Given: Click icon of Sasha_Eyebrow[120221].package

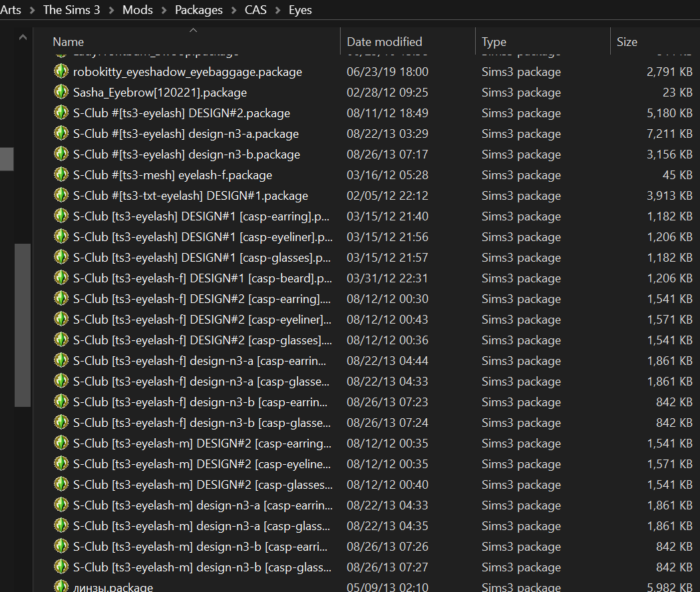Looking at the screenshot, I should point(61,92).
